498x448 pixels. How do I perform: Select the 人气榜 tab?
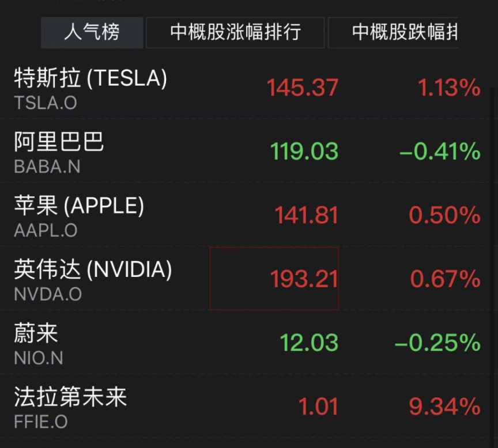click(x=92, y=32)
